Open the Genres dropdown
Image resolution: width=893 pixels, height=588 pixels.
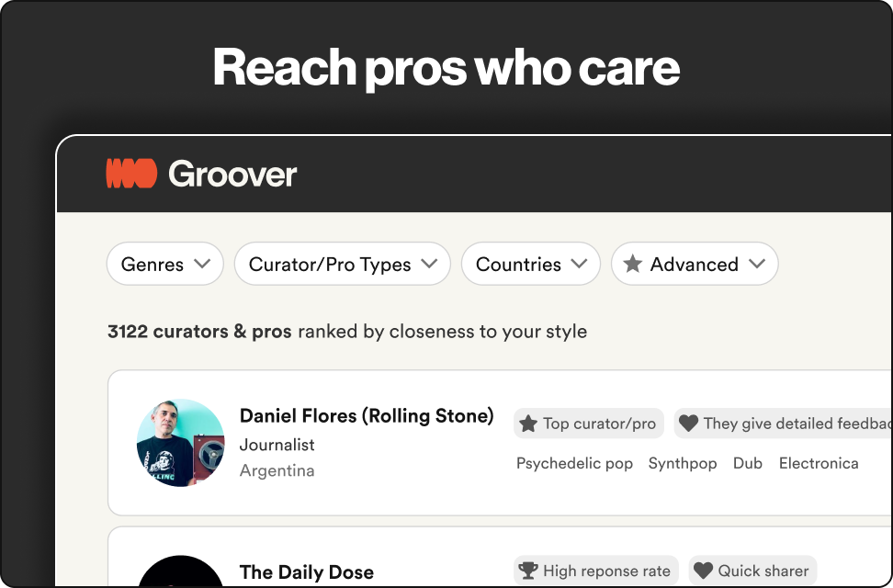pyautogui.click(x=164, y=264)
